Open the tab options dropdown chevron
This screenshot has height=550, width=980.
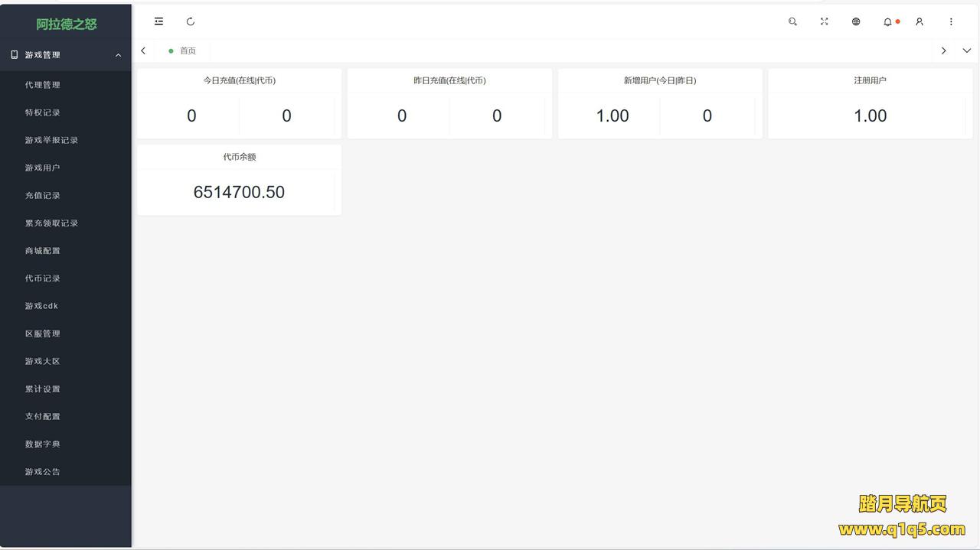click(966, 50)
